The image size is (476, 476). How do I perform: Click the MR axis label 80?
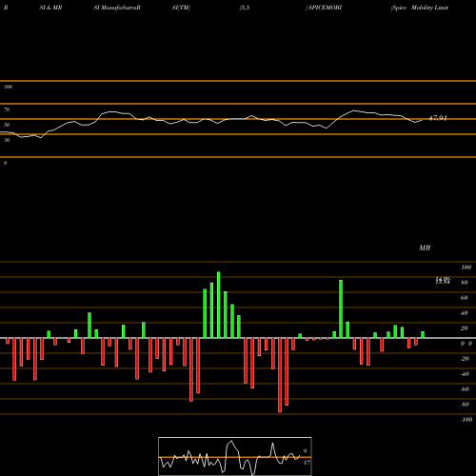465,283
